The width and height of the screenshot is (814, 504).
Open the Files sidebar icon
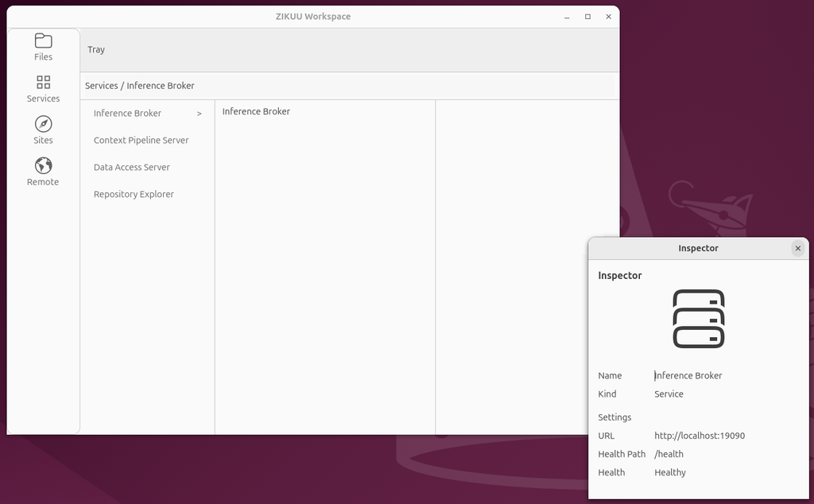[x=43, y=41]
